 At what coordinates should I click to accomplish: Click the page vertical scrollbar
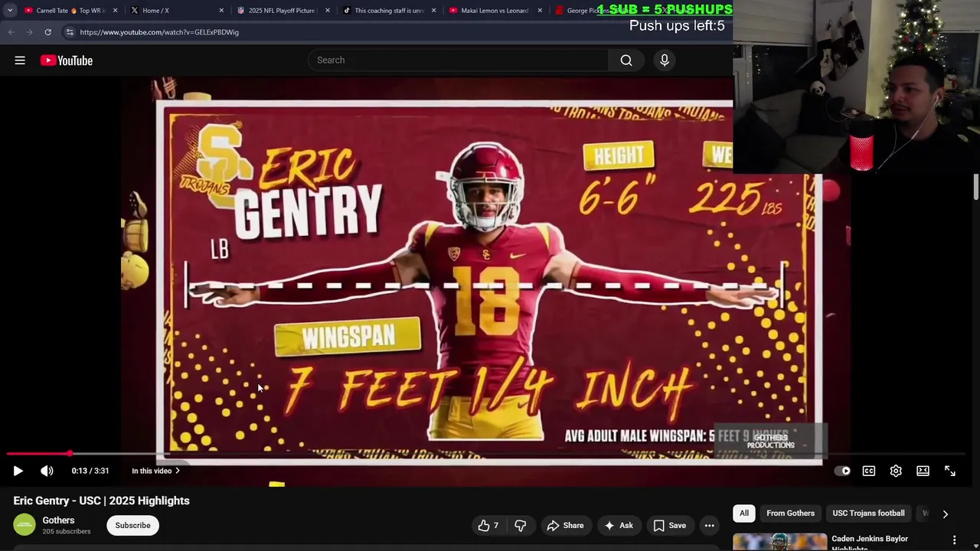point(976,187)
